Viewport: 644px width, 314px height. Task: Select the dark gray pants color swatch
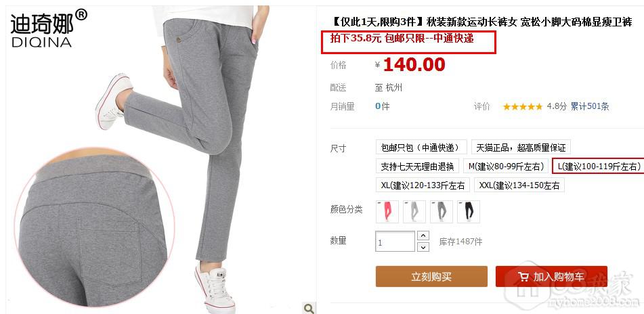point(441,211)
